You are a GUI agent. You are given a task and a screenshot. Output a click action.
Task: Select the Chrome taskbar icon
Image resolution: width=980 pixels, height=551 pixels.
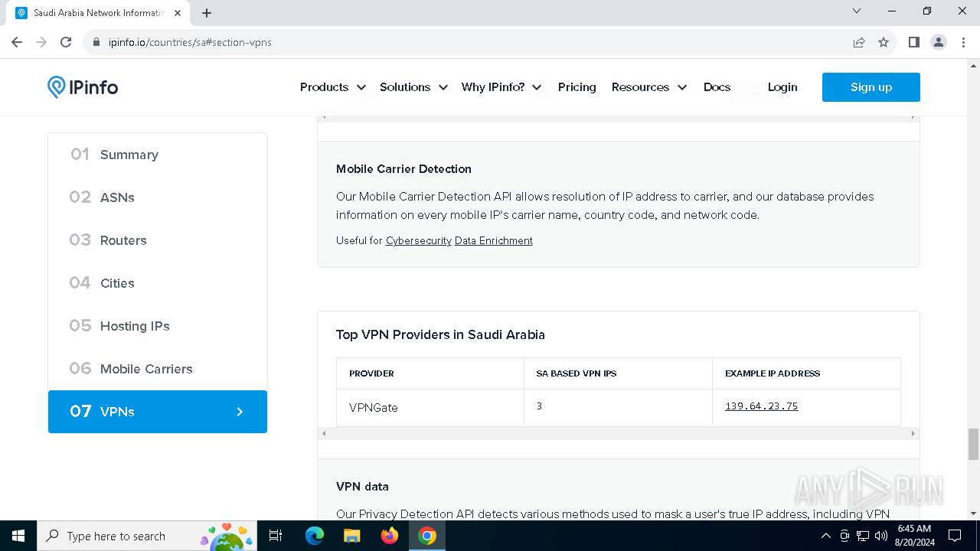point(427,536)
